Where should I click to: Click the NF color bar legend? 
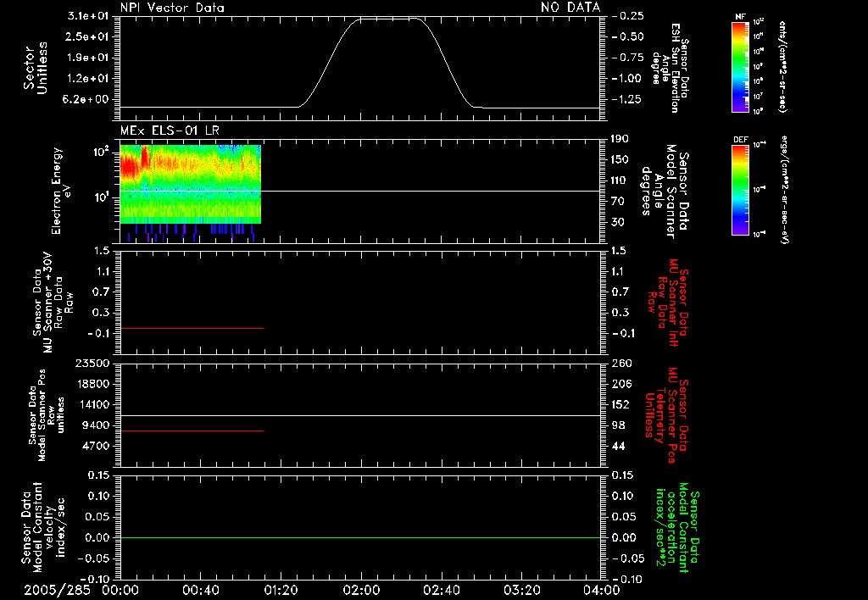(740, 66)
